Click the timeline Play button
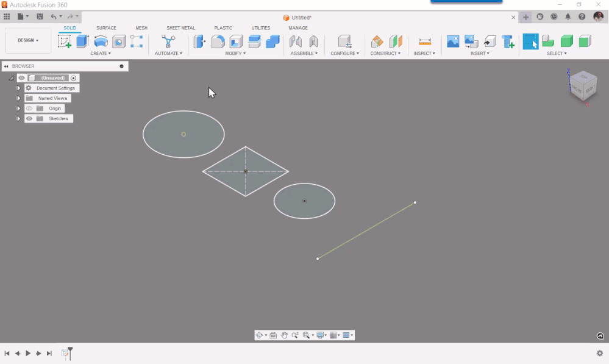 28,353
